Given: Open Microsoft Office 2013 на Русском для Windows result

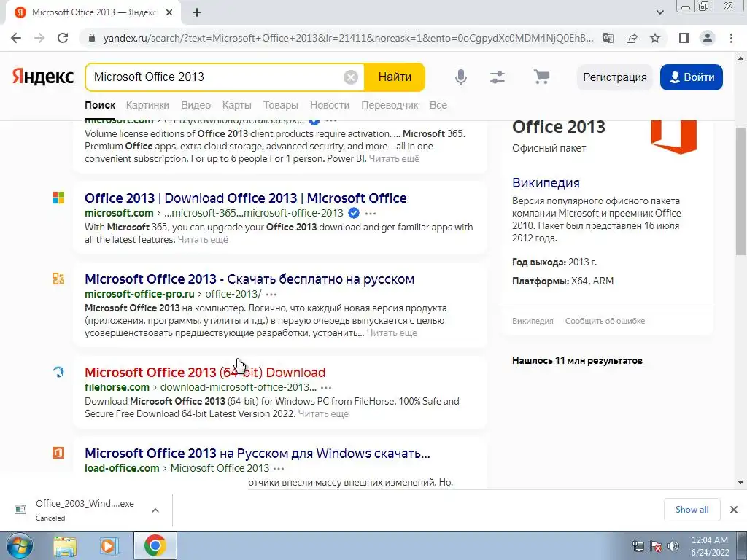Looking at the screenshot, I should coord(258,454).
